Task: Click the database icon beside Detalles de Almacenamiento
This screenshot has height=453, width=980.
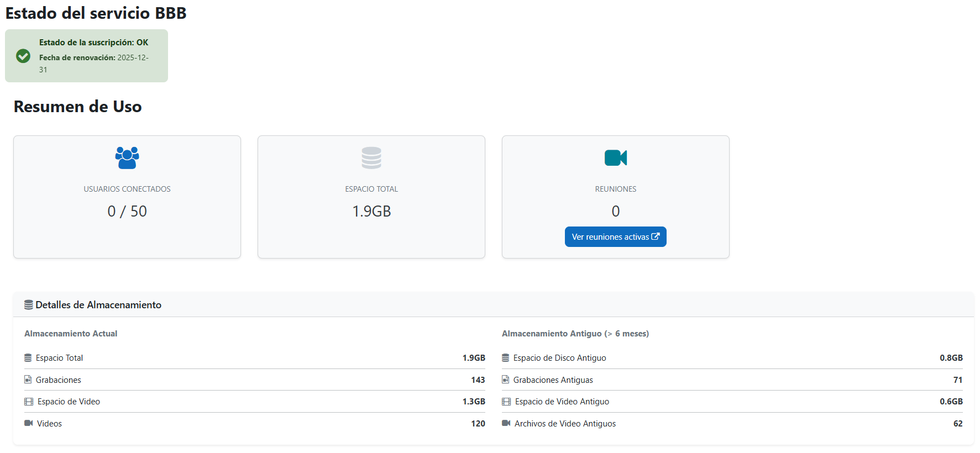Action: 29,305
